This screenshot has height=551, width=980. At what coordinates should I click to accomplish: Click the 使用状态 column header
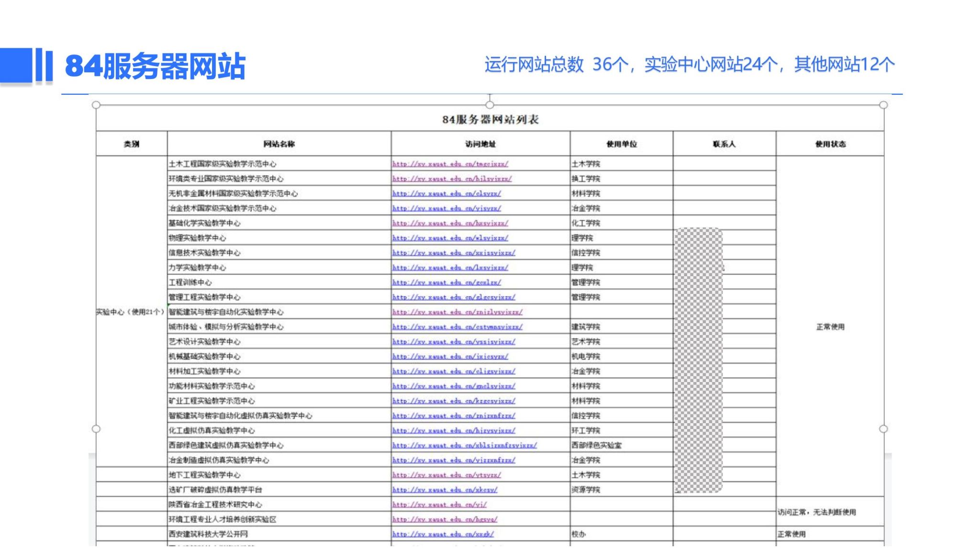[830, 144]
